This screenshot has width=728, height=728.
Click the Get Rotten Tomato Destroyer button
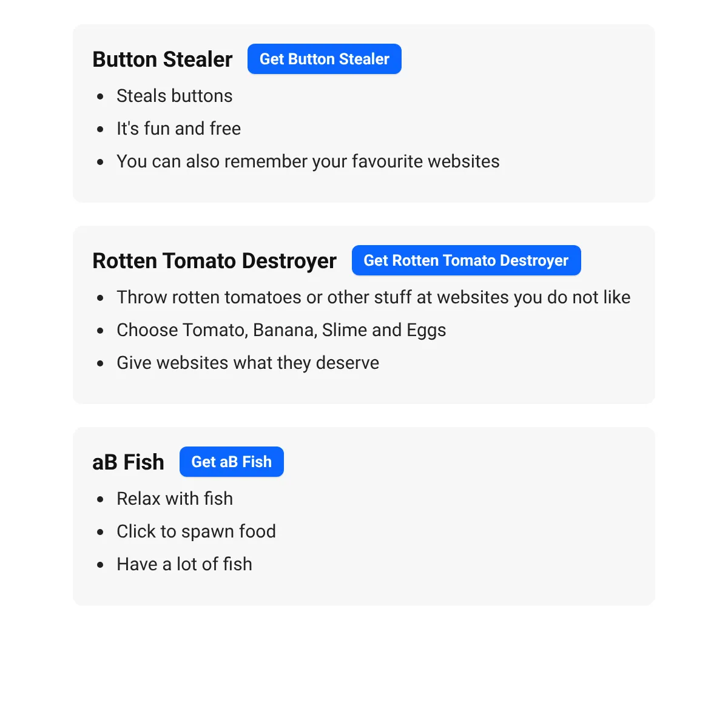point(466,260)
